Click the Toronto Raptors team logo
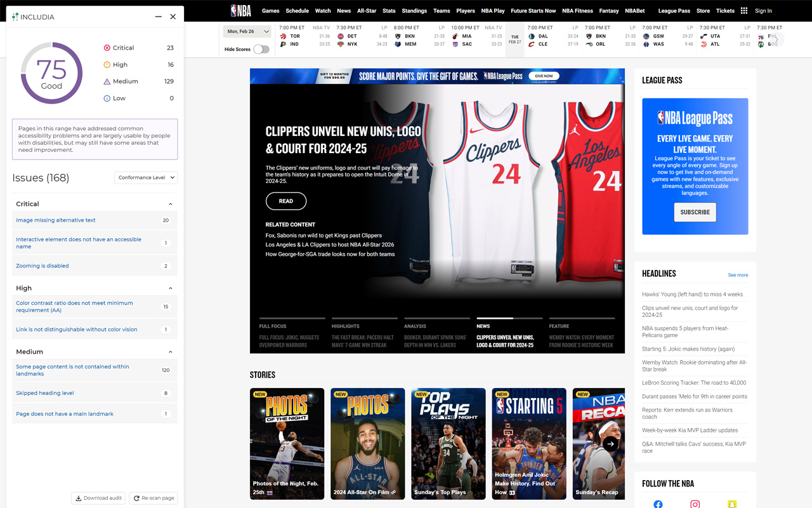Image resolution: width=812 pixels, height=508 pixels. coord(283,36)
